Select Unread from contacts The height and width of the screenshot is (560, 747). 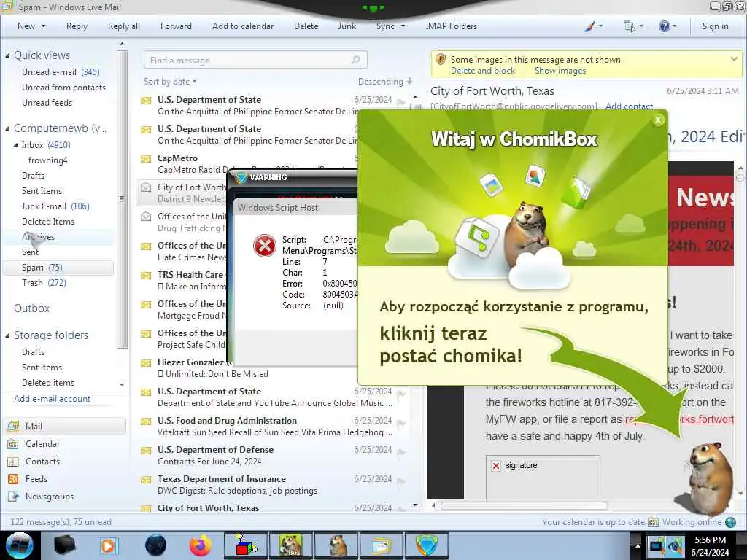[63, 87]
